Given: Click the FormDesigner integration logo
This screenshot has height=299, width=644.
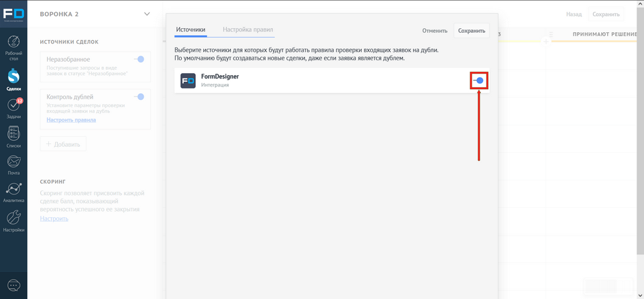Looking at the screenshot, I should tap(188, 80).
